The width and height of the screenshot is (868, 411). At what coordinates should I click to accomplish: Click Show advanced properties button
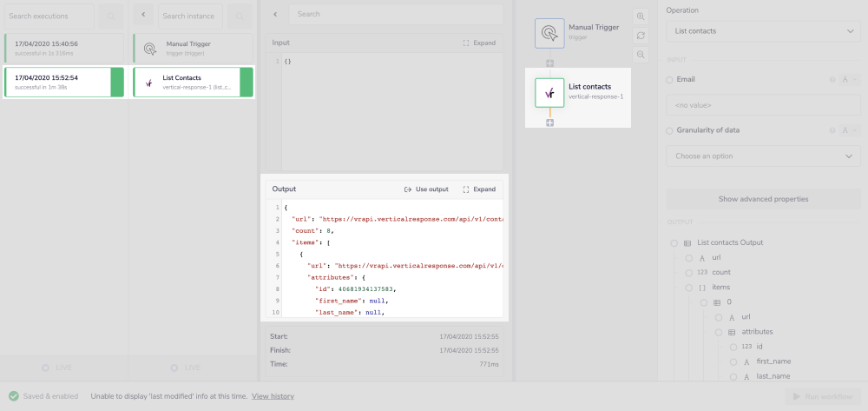click(x=763, y=199)
